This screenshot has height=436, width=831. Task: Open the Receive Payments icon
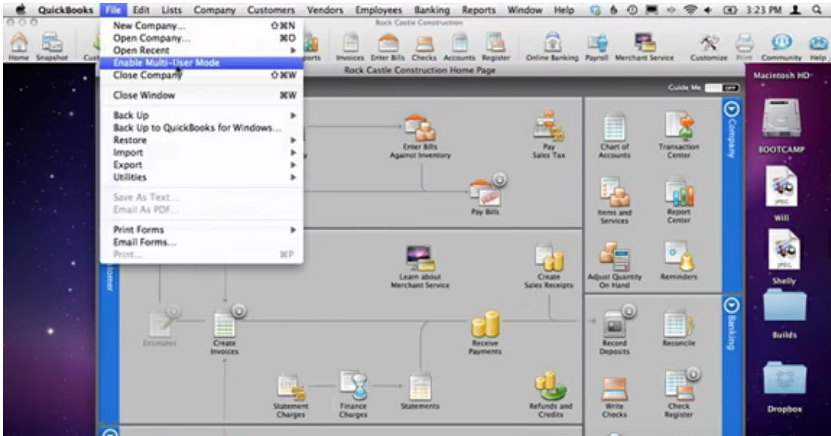point(485,333)
